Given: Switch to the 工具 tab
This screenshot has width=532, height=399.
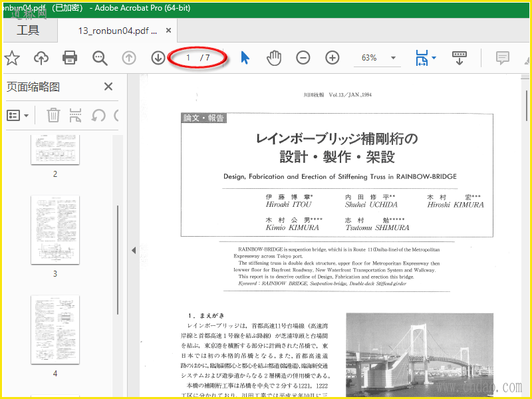Looking at the screenshot, I should pos(28,31).
